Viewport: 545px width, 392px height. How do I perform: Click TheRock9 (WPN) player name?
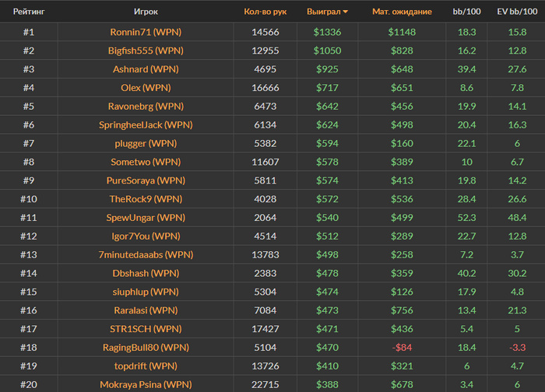click(146, 199)
